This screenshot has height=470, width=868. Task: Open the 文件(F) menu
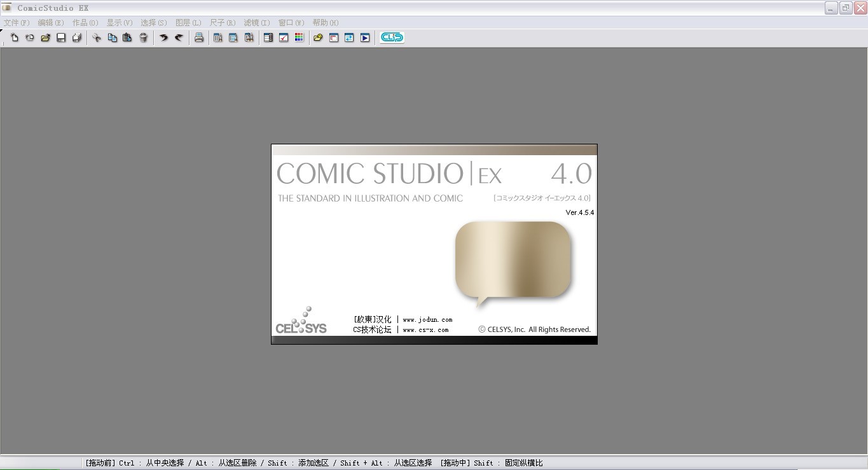coord(17,22)
